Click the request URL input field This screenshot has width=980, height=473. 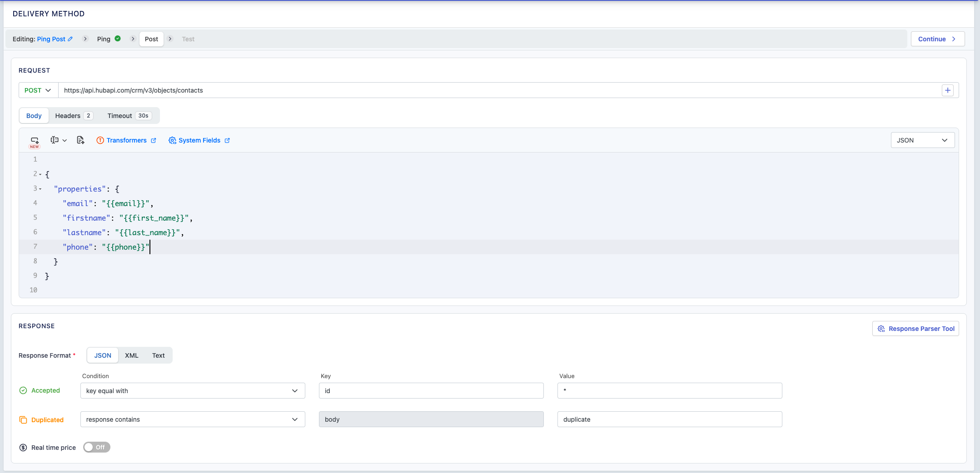[500, 90]
